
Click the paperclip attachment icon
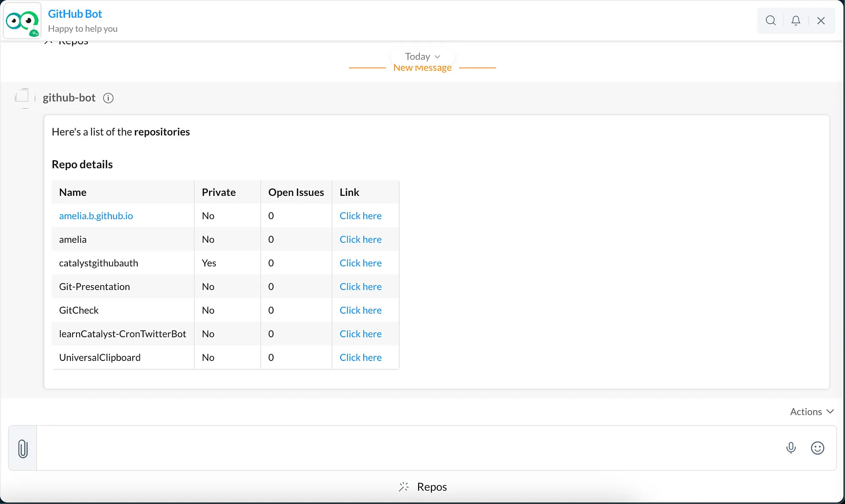[x=23, y=448]
